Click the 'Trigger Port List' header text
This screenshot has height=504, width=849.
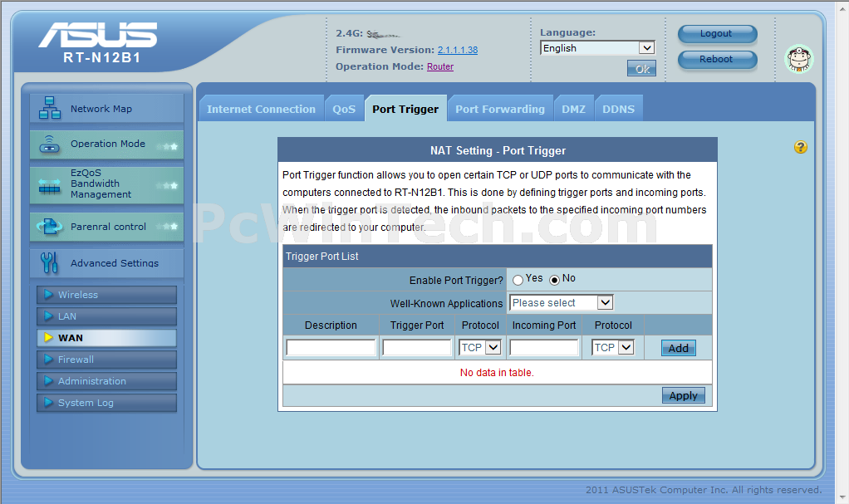click(x=322, y=256)
